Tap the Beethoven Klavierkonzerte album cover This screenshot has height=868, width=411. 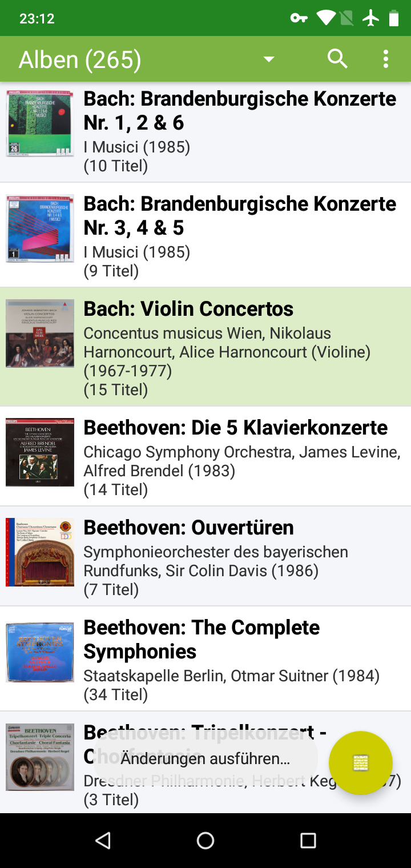40,452
